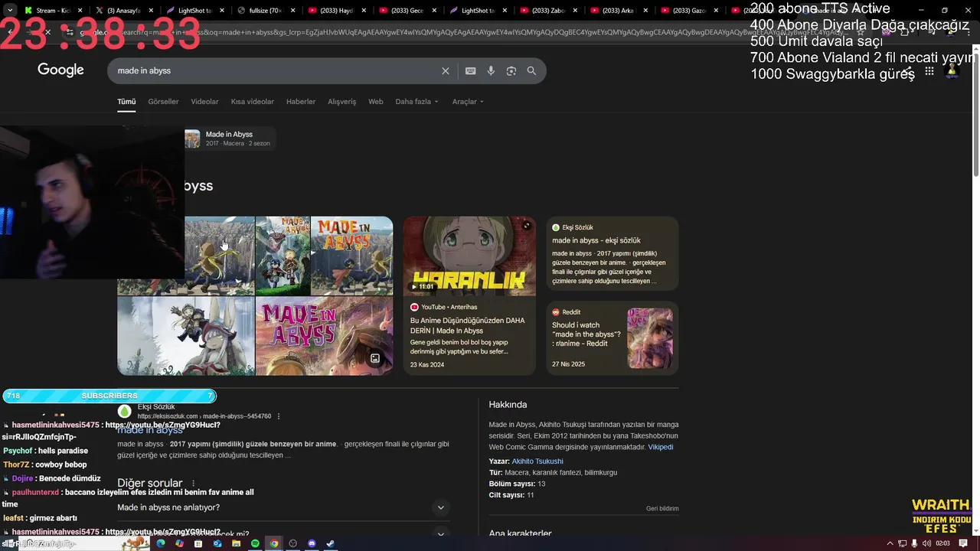The height and width of the screenshot is (551, 980).
Task: Clear the Google search box text
Action: click(x=446, y=70)
